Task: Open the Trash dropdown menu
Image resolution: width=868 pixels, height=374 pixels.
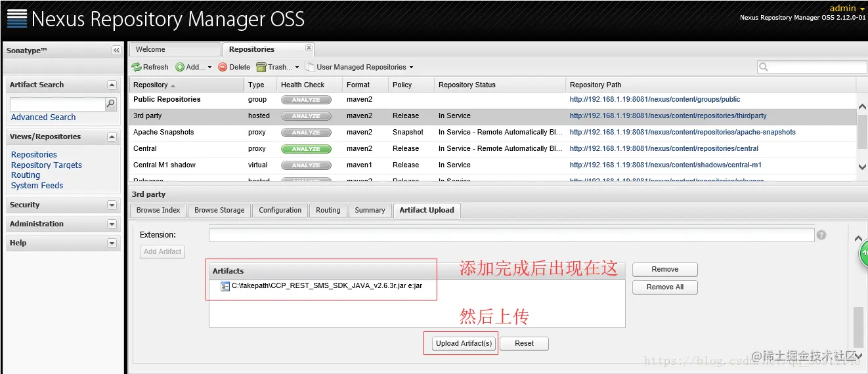Action: coord(277,67)
